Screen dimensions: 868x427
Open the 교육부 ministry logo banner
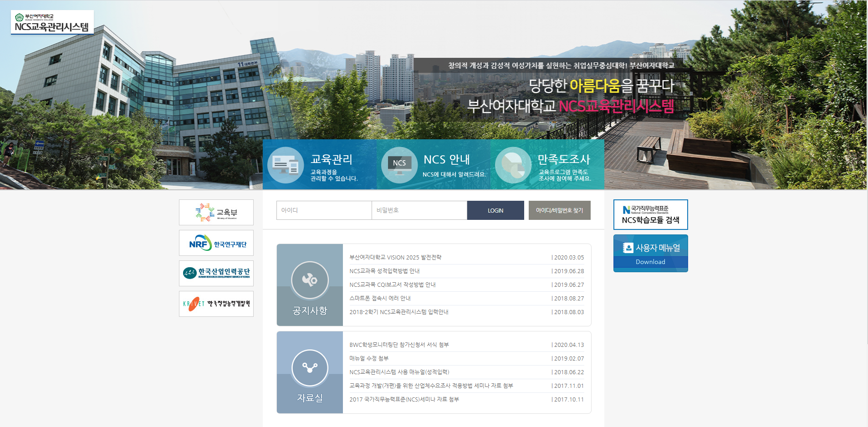[216, 212]
